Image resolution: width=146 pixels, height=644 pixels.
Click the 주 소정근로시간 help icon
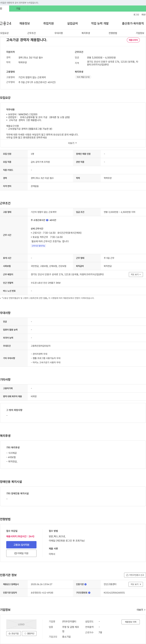(x=47, y=220)
